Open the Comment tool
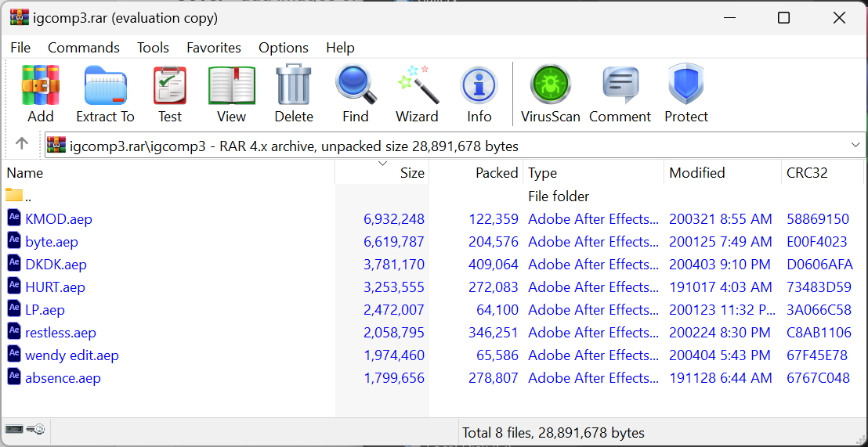The height and width of the screenshot is (447, 868). 620,85
